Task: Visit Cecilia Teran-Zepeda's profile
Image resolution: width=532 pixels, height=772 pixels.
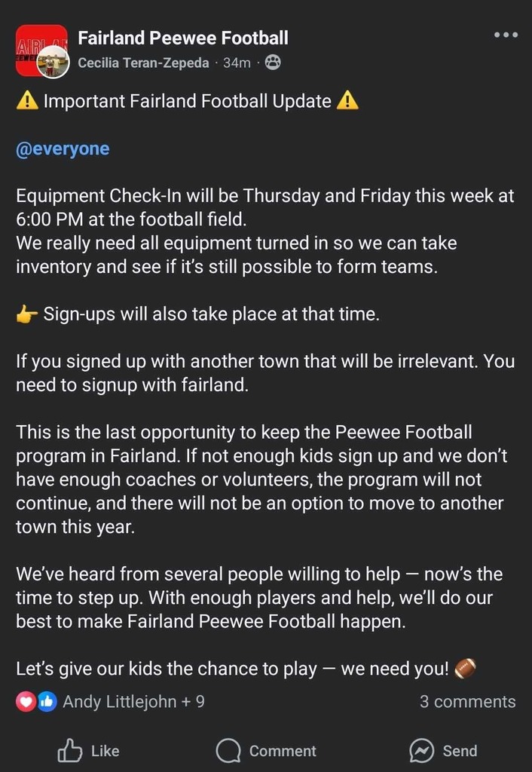Action: [x=144, y=63]
